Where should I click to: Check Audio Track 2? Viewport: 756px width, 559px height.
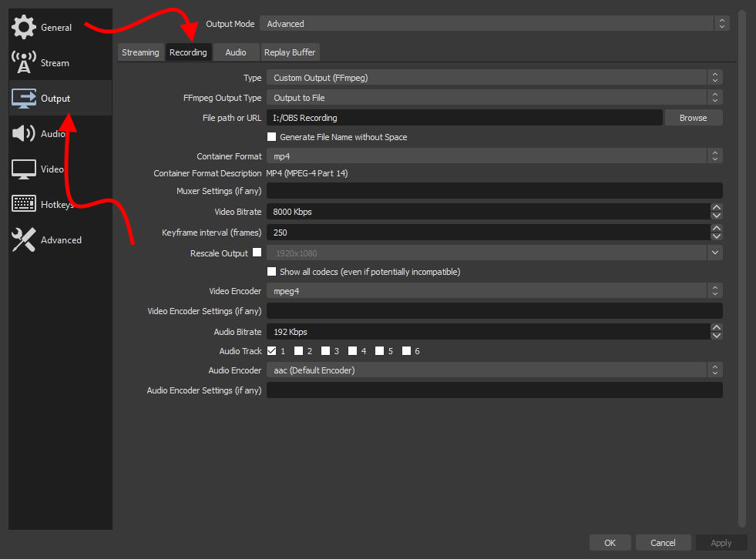pyautogui.click(x=299, y=351)
